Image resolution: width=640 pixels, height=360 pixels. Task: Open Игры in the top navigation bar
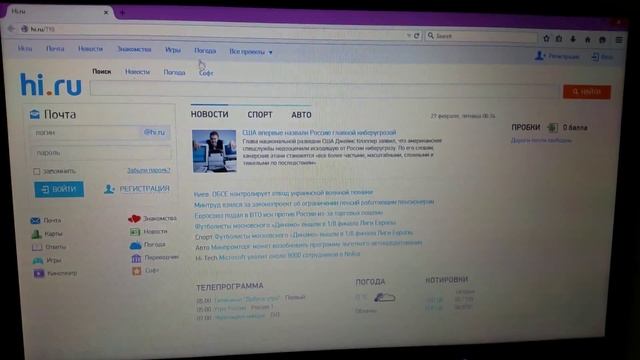pyautogui.click(x=173, y=50)
